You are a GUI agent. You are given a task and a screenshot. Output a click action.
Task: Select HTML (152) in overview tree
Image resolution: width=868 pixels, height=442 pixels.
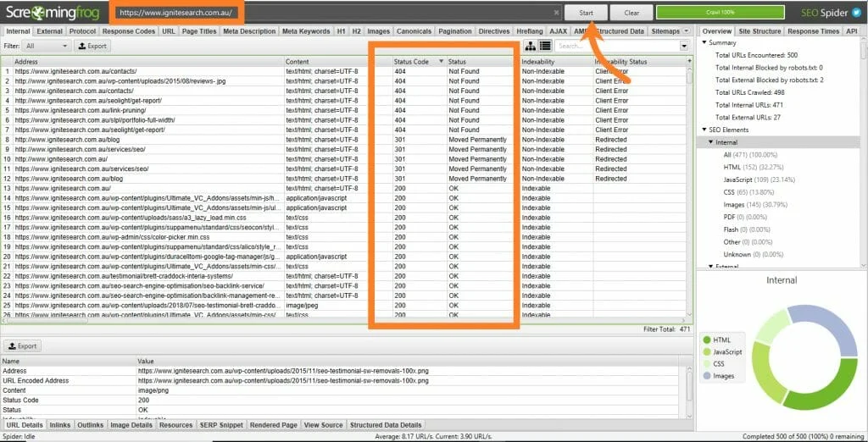[753, 167]
